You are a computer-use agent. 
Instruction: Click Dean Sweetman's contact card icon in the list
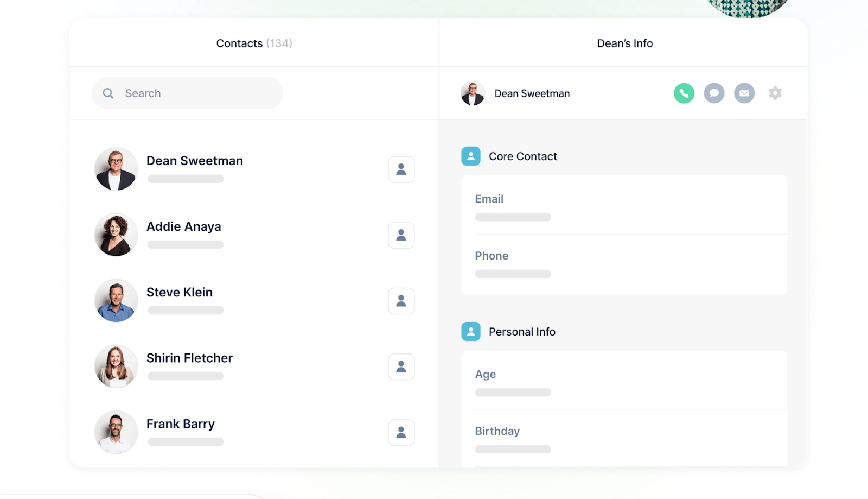click(x=401, y=169)
